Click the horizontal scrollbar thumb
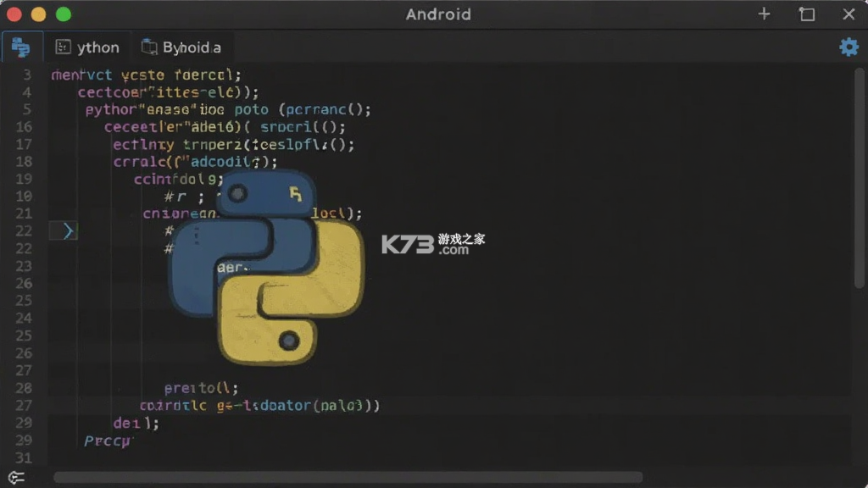This screenshot has width=868, height=488. click(348, 477)
